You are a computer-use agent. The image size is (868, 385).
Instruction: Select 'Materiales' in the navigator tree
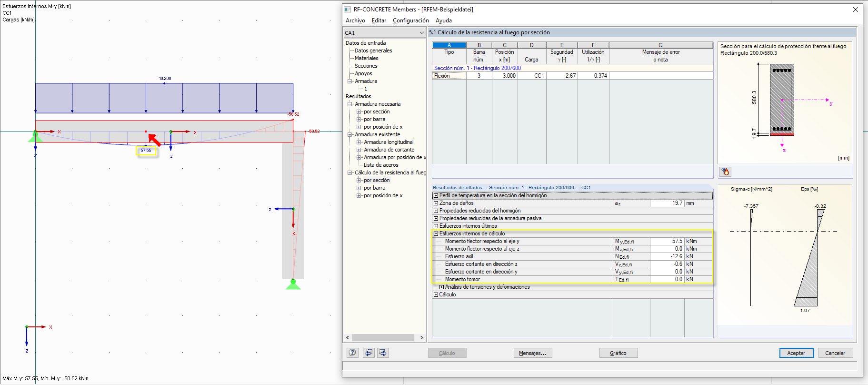[x=366, y=58]
